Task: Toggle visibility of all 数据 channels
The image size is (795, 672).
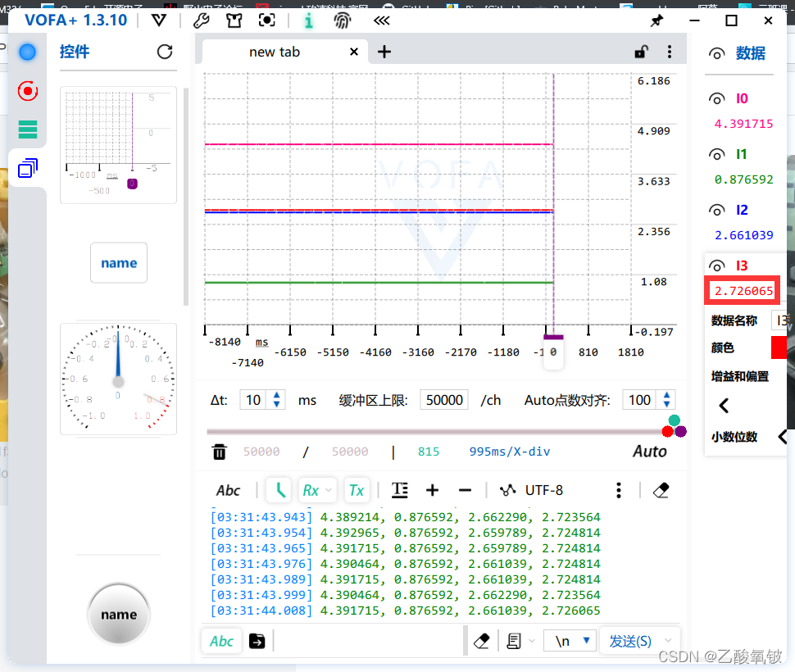Action: pyautogui.click(x=716, y=54)
